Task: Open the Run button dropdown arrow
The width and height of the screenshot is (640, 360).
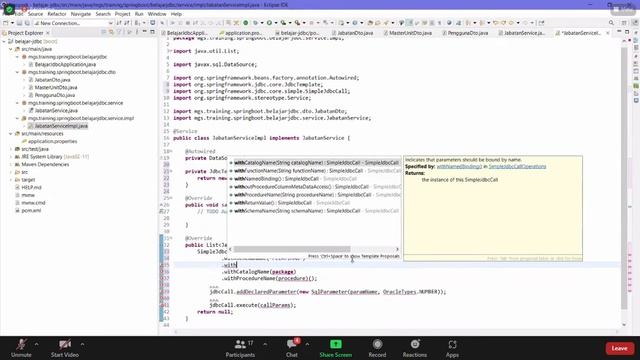Action: [275, 23]
